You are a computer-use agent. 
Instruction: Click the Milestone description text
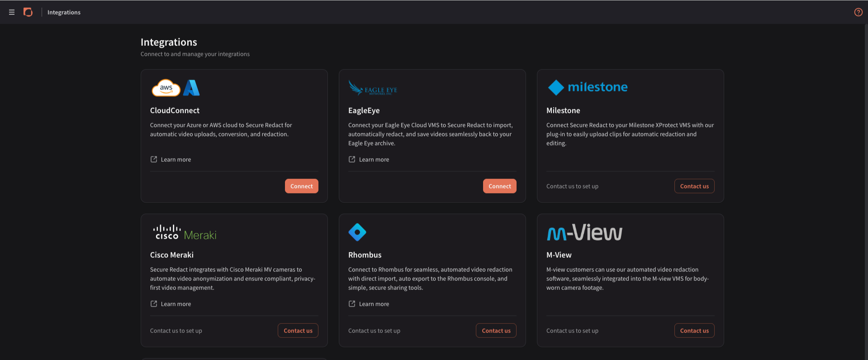[630, 134]
